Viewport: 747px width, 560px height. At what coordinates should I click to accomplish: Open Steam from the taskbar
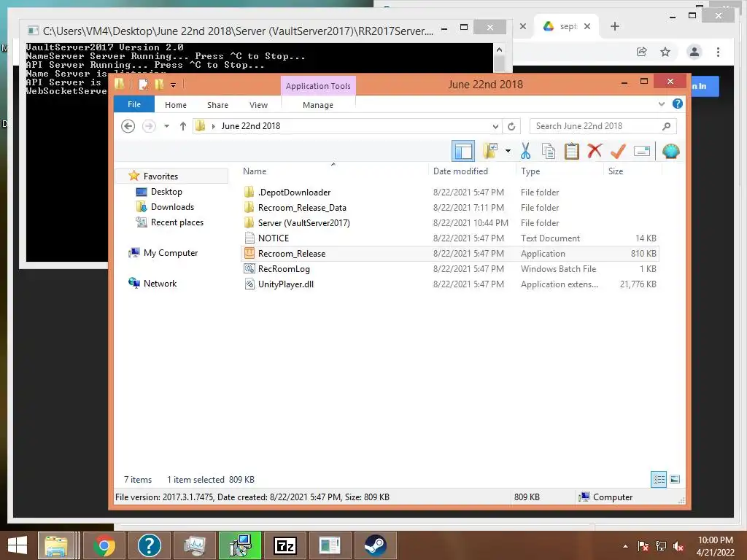(375, 545)
